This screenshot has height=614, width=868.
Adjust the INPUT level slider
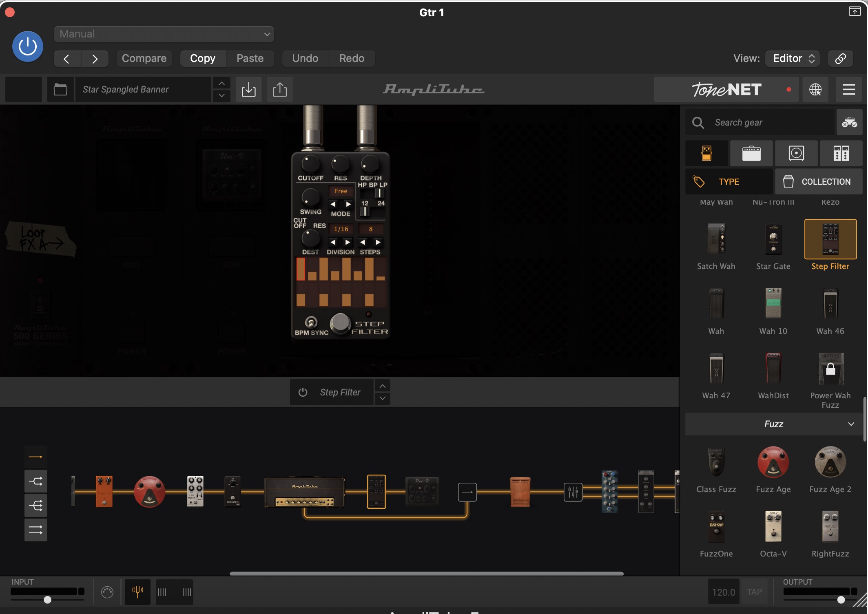pos(47,600)
